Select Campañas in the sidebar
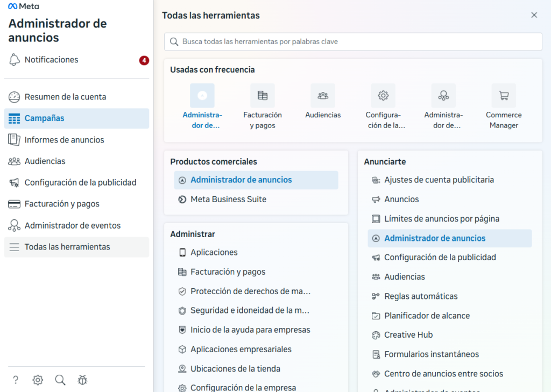 [76, 118]
